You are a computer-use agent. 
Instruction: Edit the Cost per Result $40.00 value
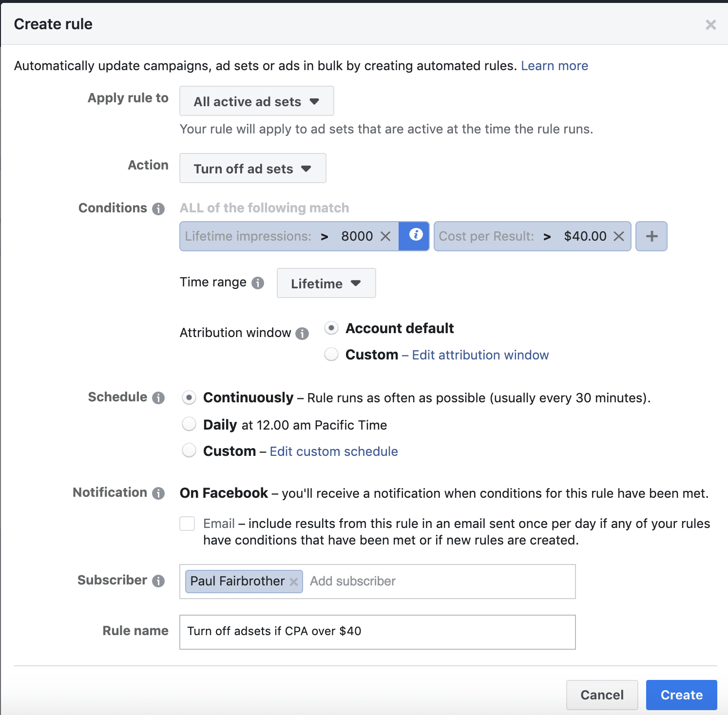pos(585,236)
